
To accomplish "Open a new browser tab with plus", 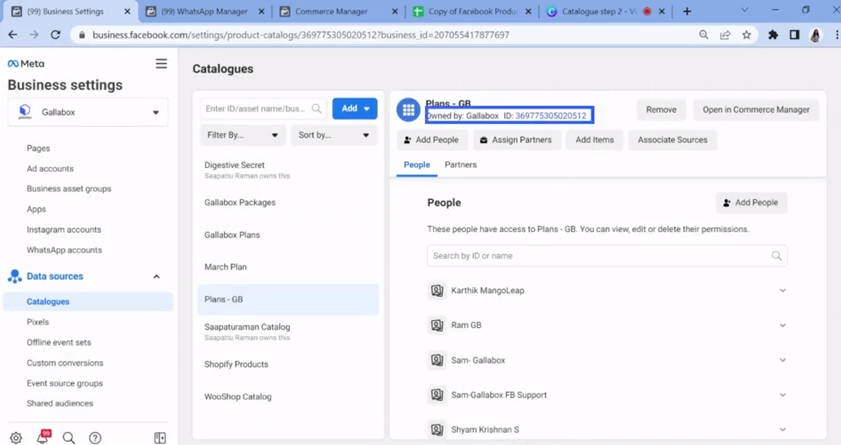I will (687, 11).
